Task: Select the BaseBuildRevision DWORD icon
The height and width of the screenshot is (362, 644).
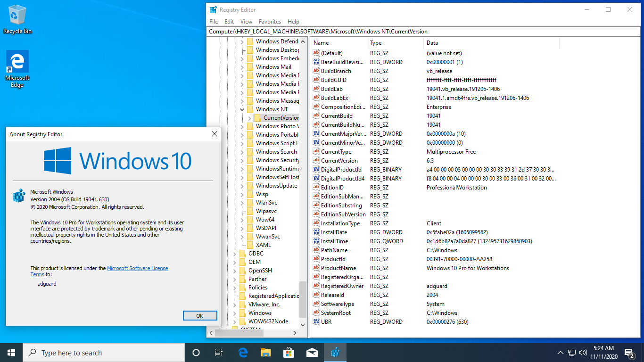Action: click(x=316, y=62)
